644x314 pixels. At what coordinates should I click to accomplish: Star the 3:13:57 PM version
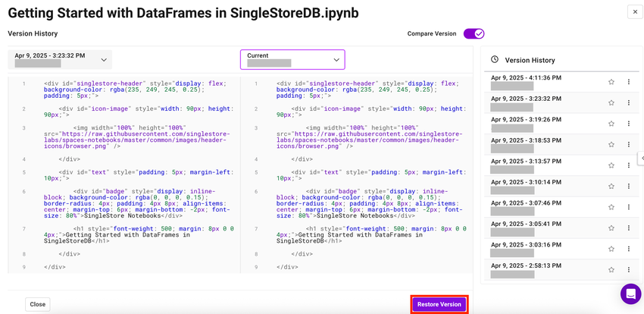click(611, 165)
